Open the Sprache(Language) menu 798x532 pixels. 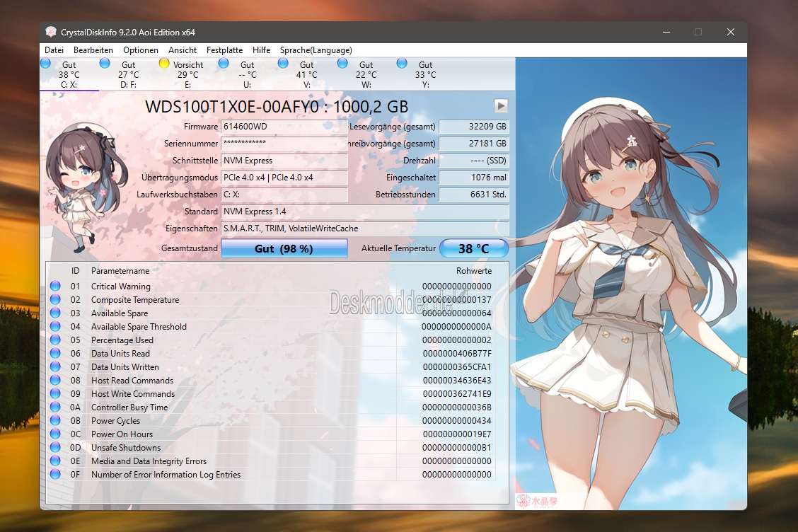[316, 50]
